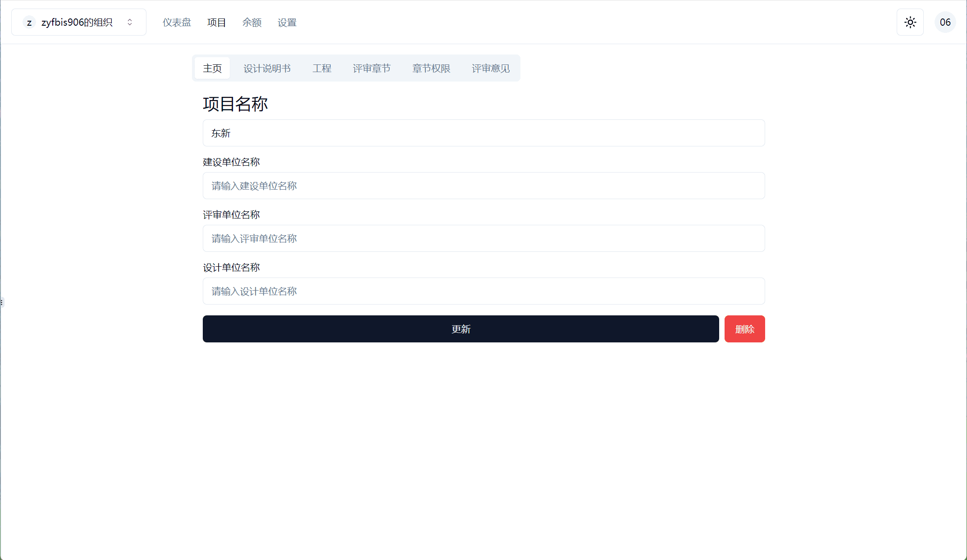Open the zyfbis906的组织 organization selector
The width and height of the screenshot is (967, 560).
[x=79, y=22]
